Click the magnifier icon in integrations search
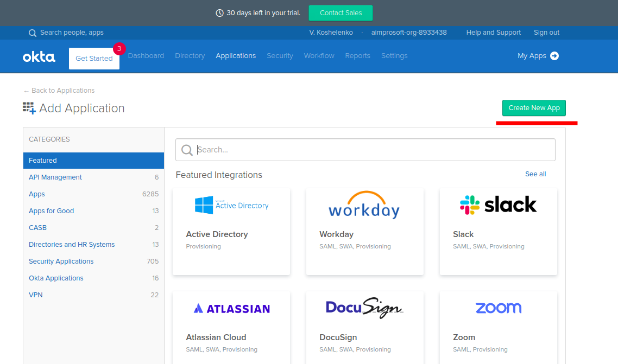Screen dimensions: 618x364 pyautogui.click(x=187, y=150)
